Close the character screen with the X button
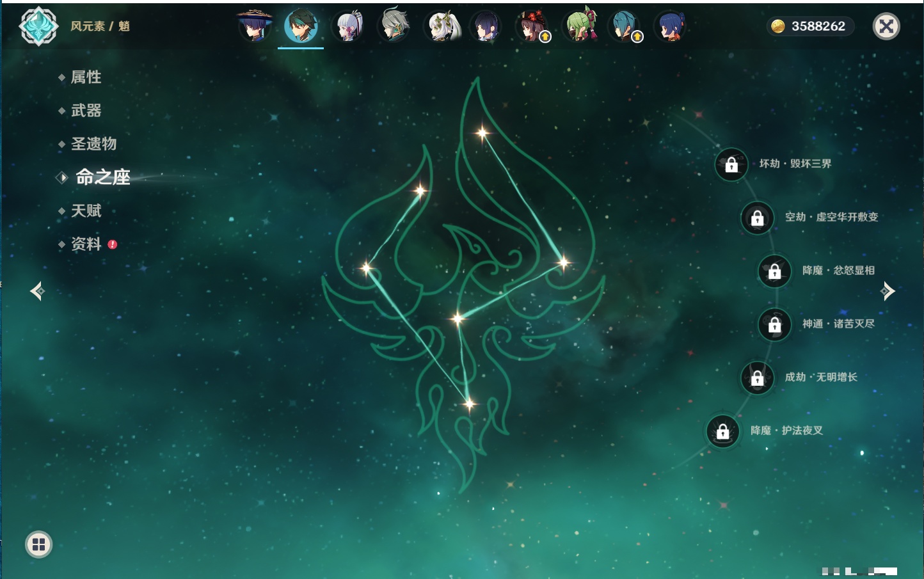 pyautogui.click(x=886, y=26)
